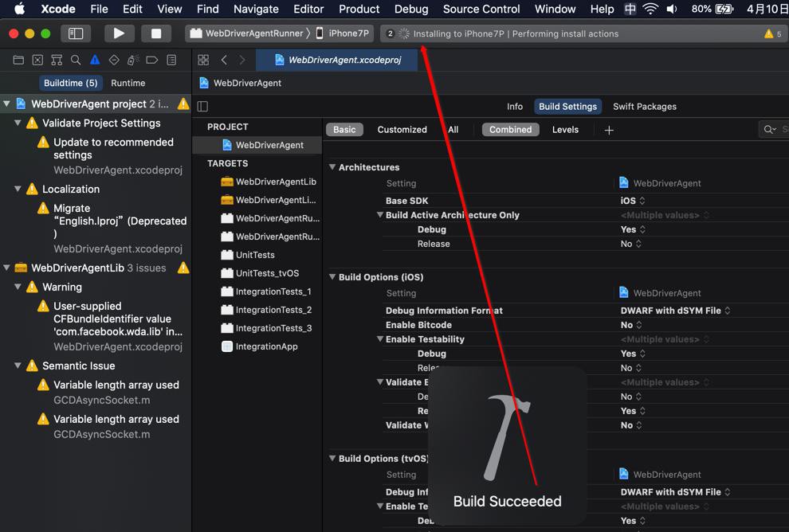This screenshot has width=789, height=532.
Task: Click the WebDriverAgentLib target icon
Action: pos(227,182)
